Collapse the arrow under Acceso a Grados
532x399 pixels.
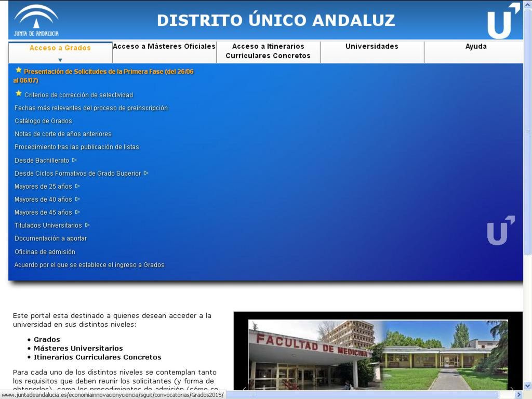point(60,60)
